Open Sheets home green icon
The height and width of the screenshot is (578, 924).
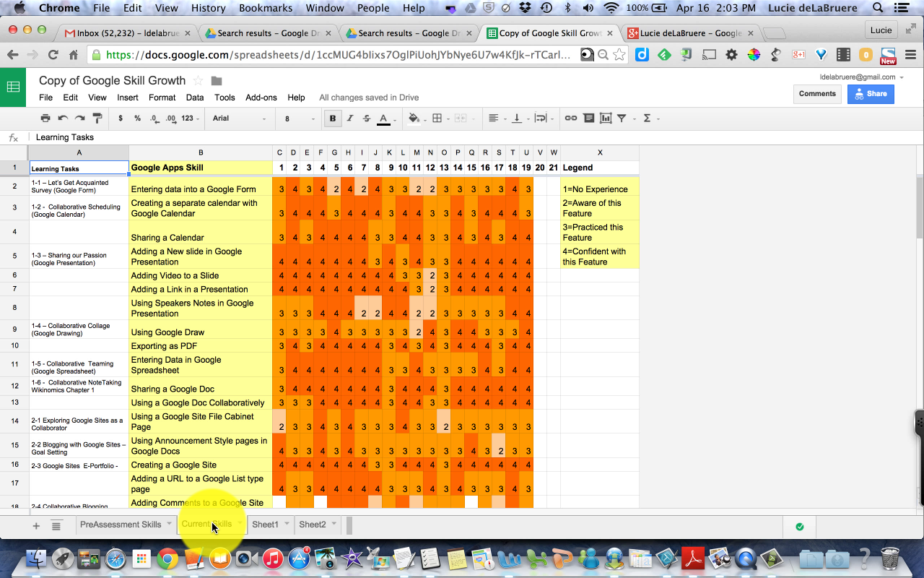click(x=13, y=87)
